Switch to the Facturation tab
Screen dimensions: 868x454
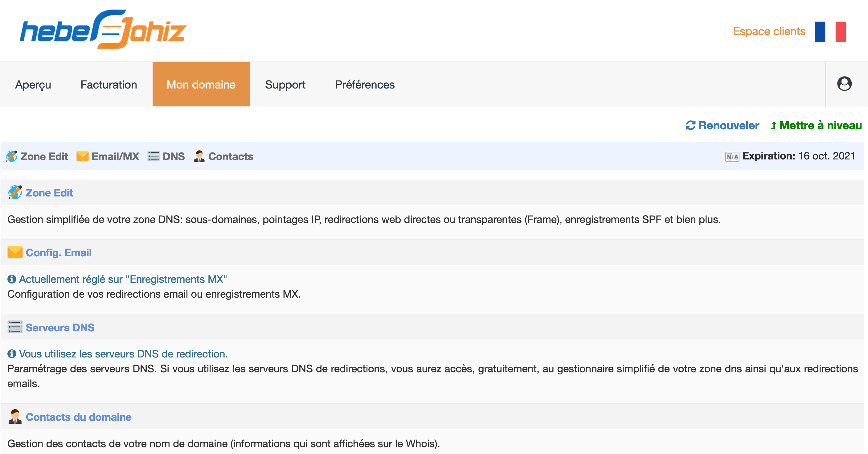108,85
